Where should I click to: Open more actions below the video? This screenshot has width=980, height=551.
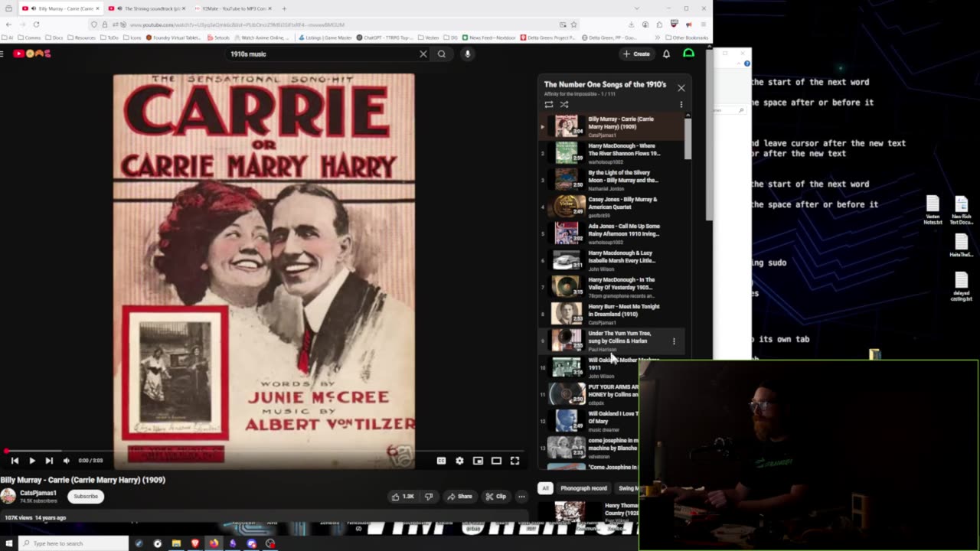click(521, 496)
